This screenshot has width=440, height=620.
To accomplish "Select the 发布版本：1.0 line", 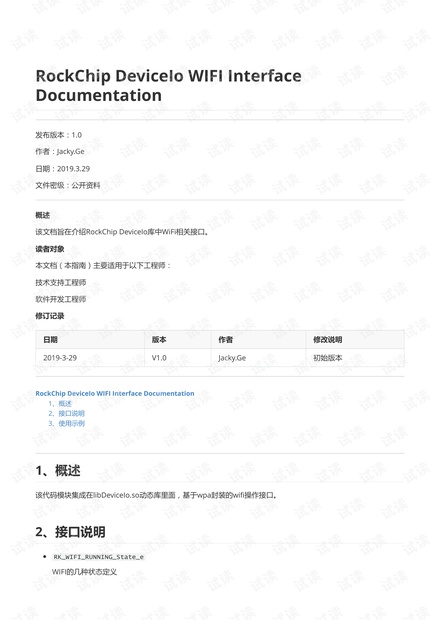I will pyautogui.click(x=59, y=135).
